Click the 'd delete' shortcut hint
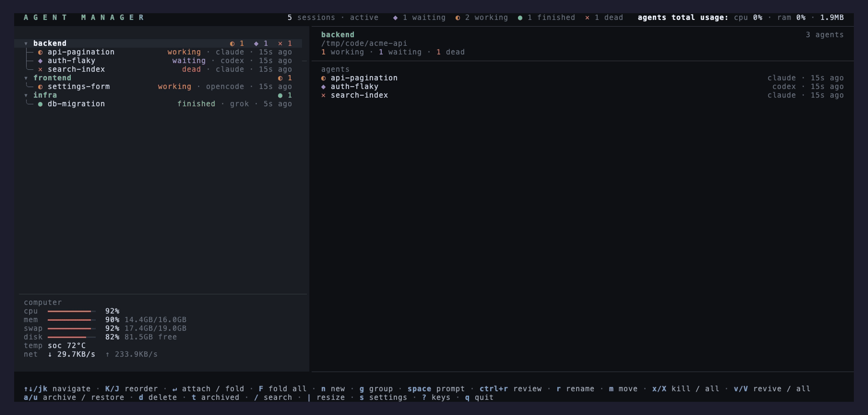This screenshot has height=415, width=868. pos(158,398)
